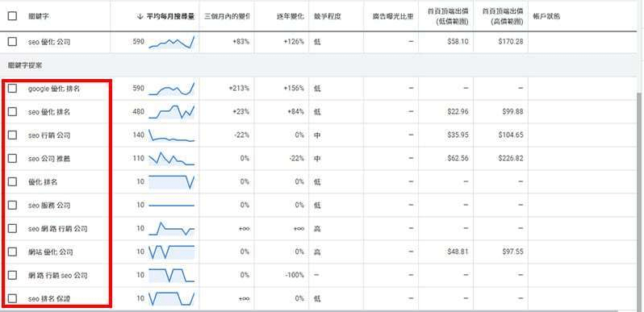644x312 pixels.
Task: Click the $226.82 high bid value
Action: point(511,158)
